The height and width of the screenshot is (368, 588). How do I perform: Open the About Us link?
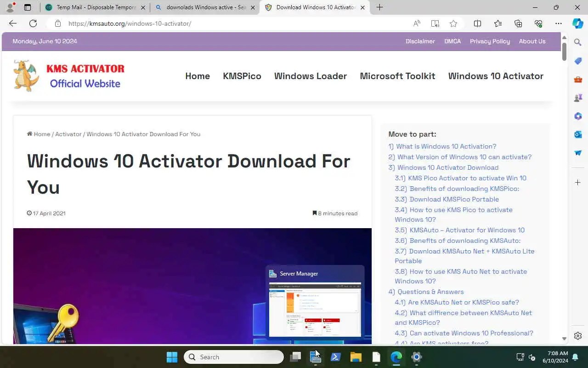(x=532, y=41)
